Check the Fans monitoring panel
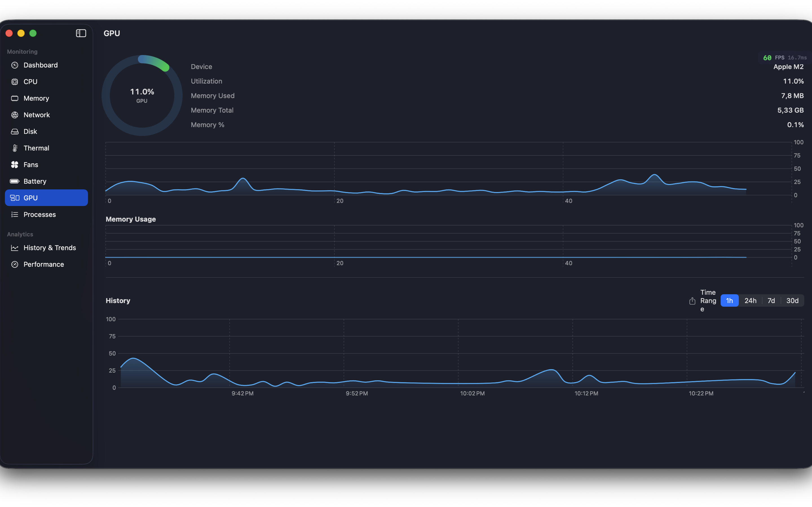The width and height of the screenshot is (812, 507). point(31,165)
